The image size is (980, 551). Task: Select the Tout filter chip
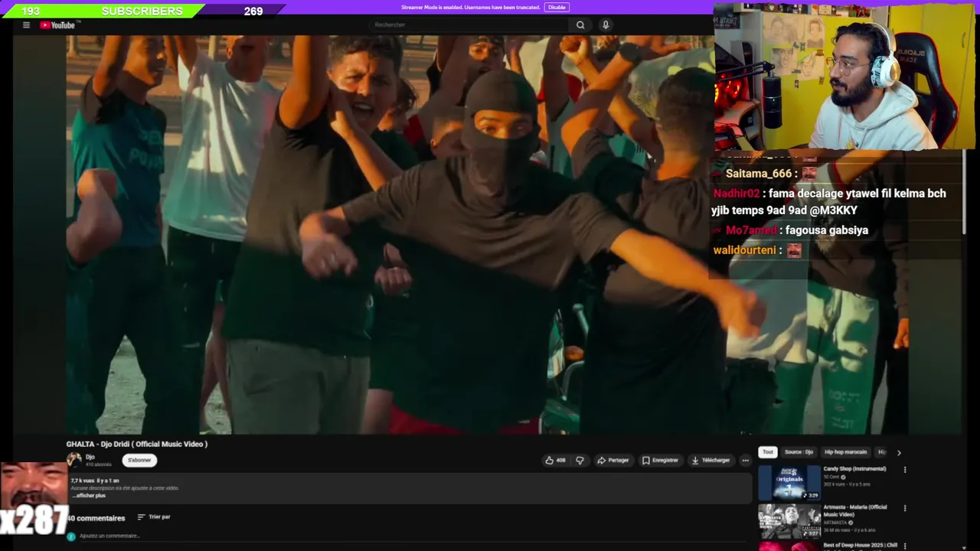[768, 452]
